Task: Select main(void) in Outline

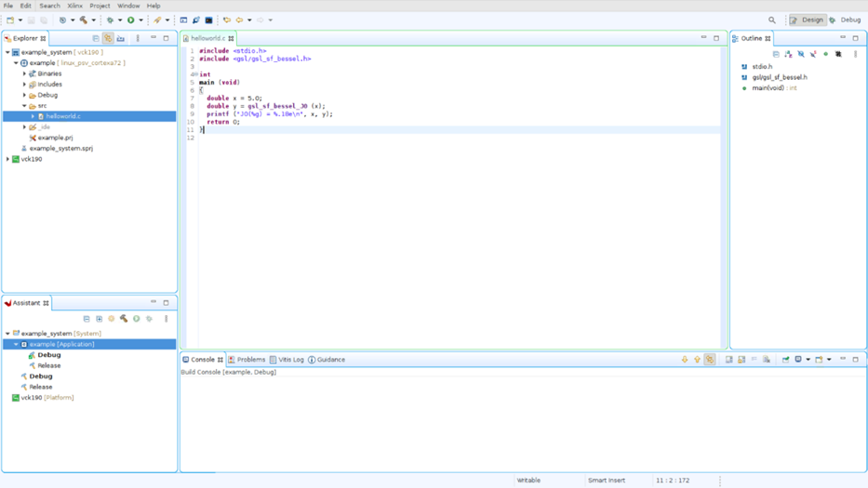Action: point(774,88)
